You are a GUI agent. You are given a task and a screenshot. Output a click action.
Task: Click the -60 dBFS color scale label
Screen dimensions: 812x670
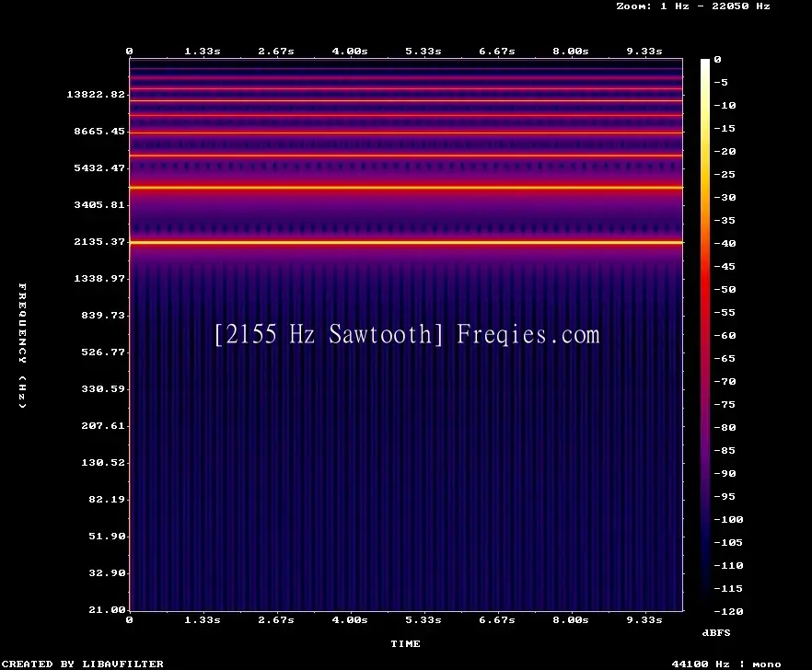[725, 336]
